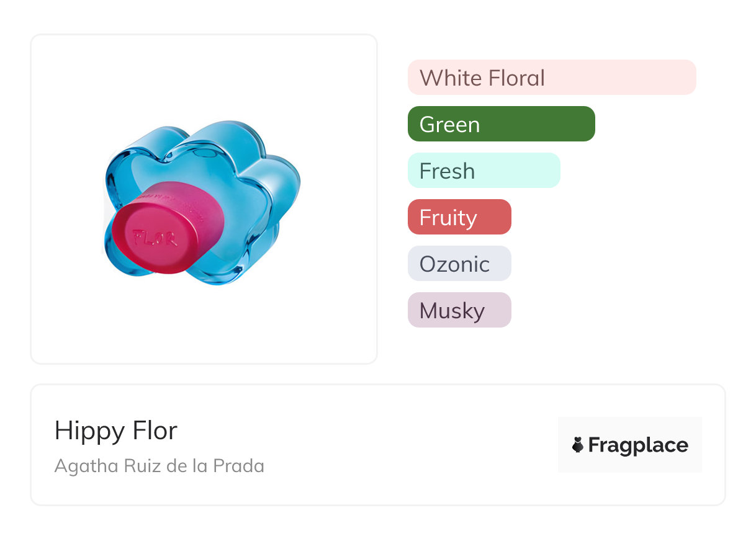The width and height of the screenshot is (756, 536).
Task: Click "Prada" in the brand name
Action: coord(240,466)
